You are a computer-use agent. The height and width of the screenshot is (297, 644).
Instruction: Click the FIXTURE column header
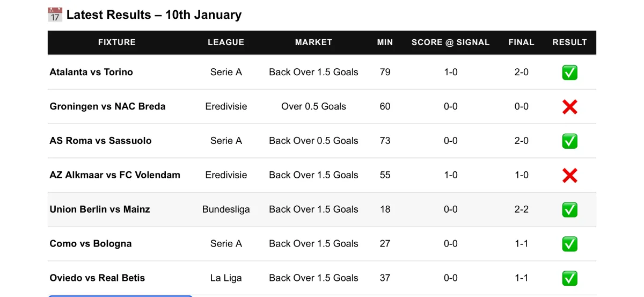(x=117, y=42)
